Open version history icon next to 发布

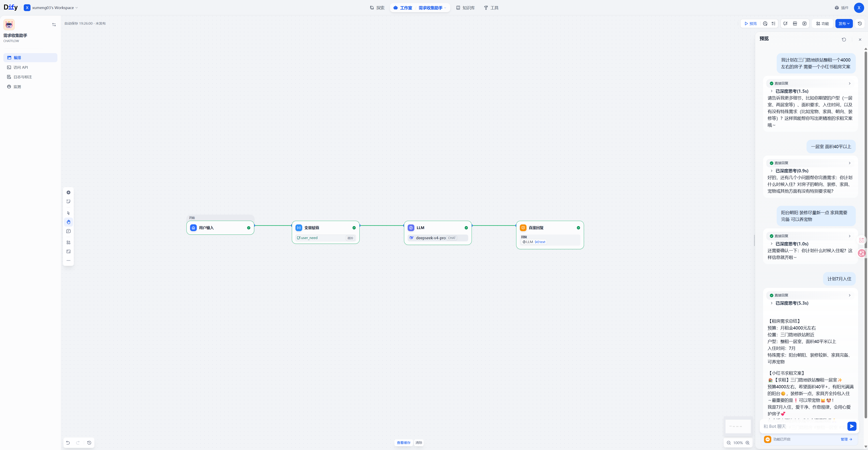pyautogui.click(x=860, y=24)
